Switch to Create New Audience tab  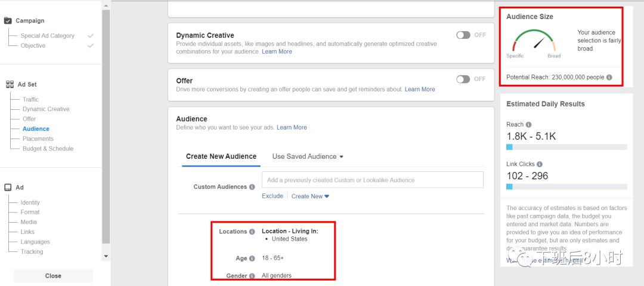[x=221, y=156]
